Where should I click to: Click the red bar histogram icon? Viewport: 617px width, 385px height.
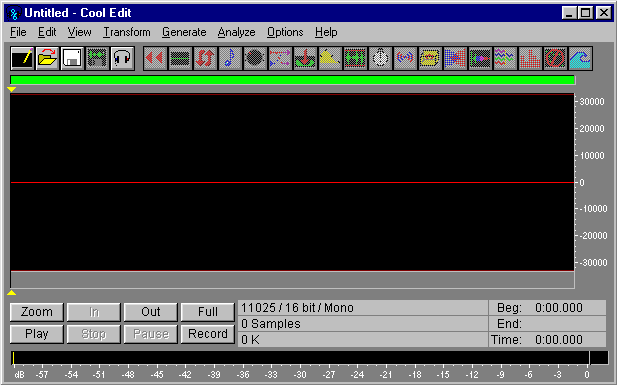530,59
